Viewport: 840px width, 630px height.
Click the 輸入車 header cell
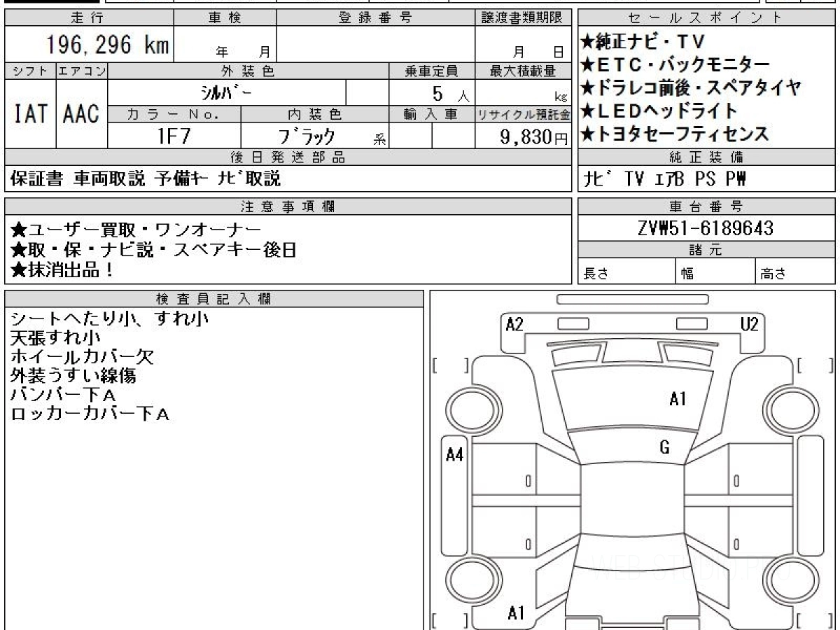pos(432,114)
